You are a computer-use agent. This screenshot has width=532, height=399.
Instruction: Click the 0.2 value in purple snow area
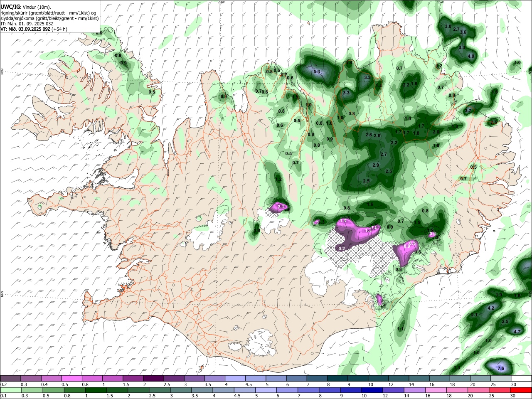point(342,249)
